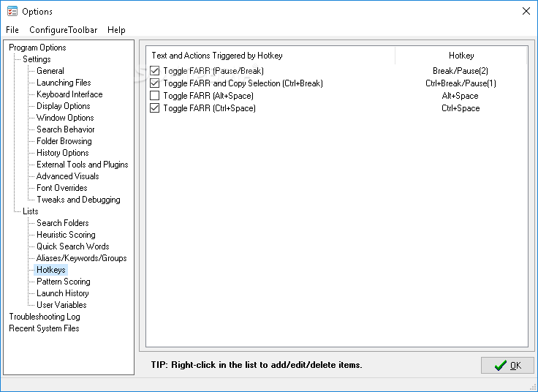Image resolution: width=538 pixels, height=392 pixels.
Task: Select the Break/Pause(2) hotkey cell
Action: tap(461, 71)
